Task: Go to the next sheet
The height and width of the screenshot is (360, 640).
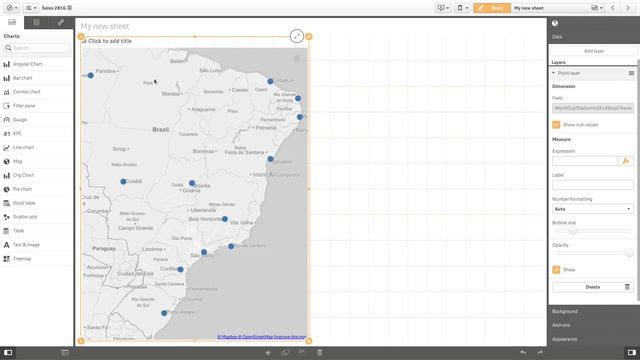Action: tap(628, 8)
